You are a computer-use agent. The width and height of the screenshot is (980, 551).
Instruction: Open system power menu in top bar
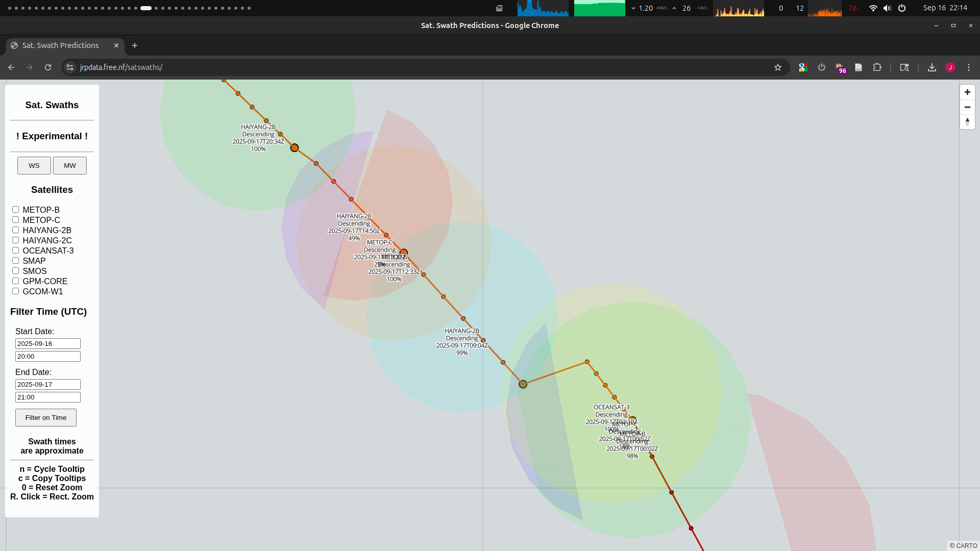click(902, 8)
